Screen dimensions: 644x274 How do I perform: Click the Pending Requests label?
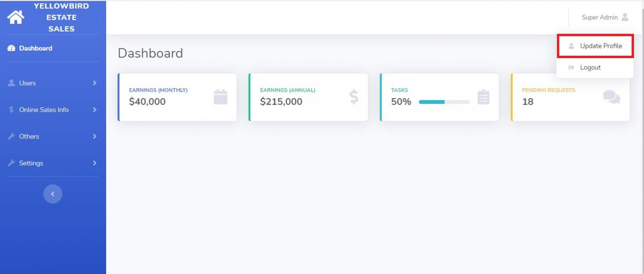point(549,90)
